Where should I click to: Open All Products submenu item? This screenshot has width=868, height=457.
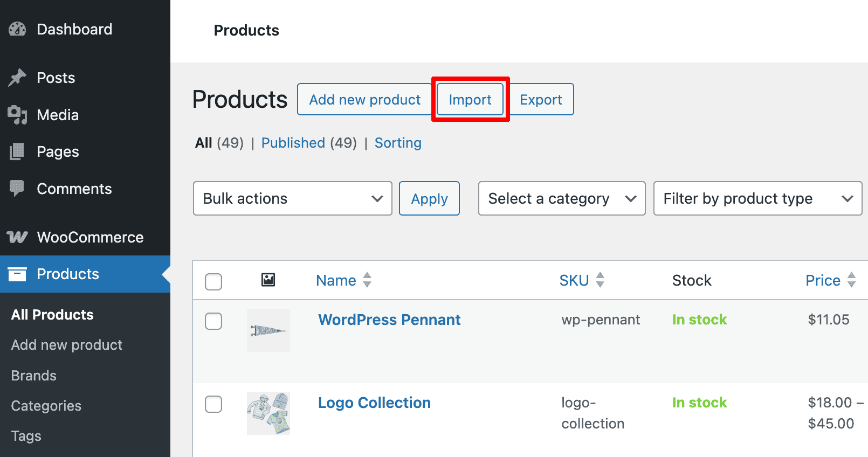click(x=52, y=315)
